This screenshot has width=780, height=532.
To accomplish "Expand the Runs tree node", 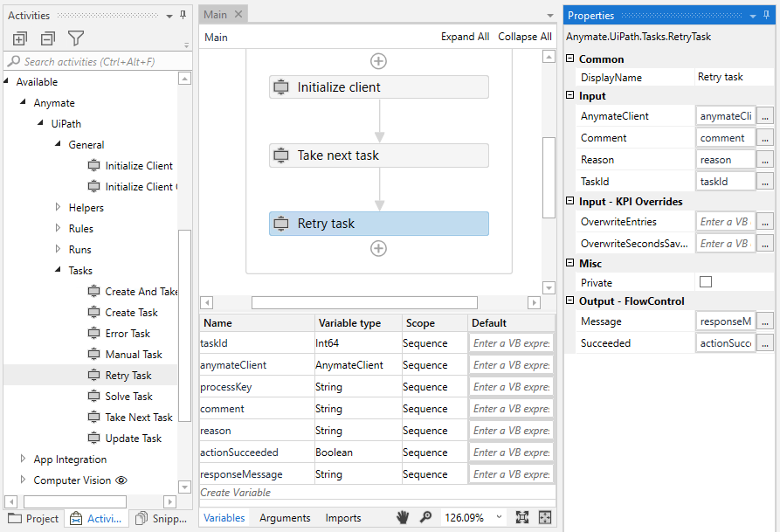I will pyautogui.click(x=59, y=248).
